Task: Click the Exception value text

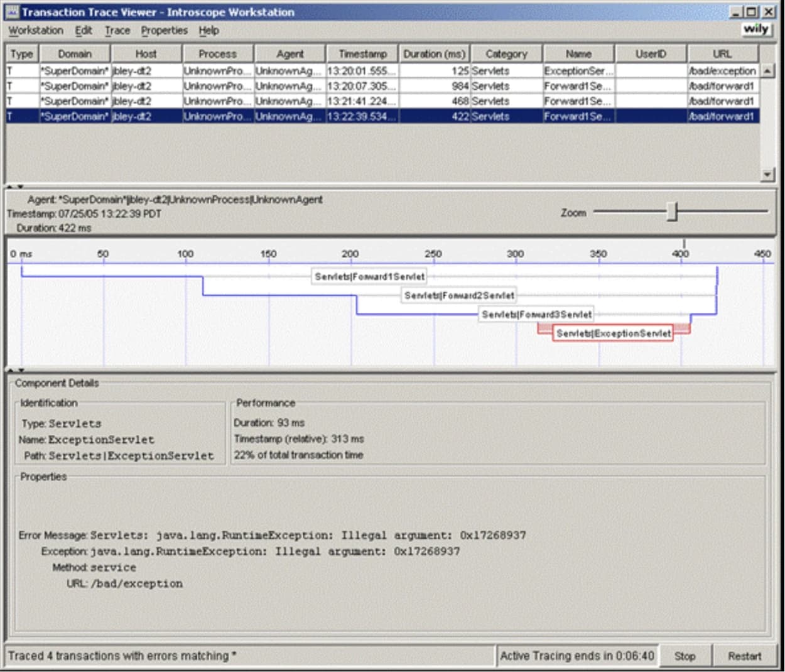Action: click(275, 551)
